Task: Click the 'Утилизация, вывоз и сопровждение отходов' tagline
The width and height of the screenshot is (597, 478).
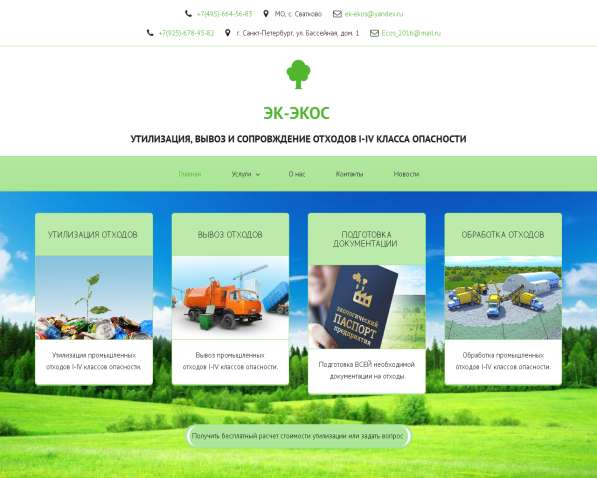Action: [x=298, y=139]
